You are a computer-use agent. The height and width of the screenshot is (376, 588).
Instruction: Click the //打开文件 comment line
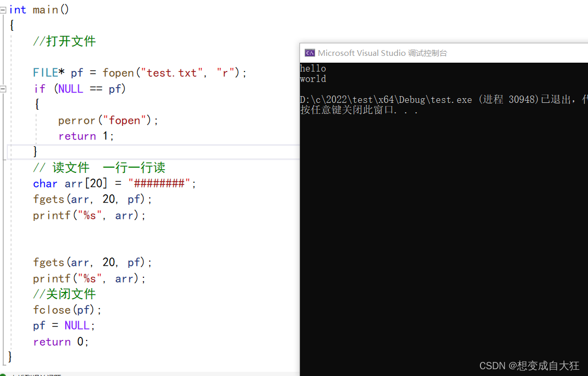coord(65,41)
